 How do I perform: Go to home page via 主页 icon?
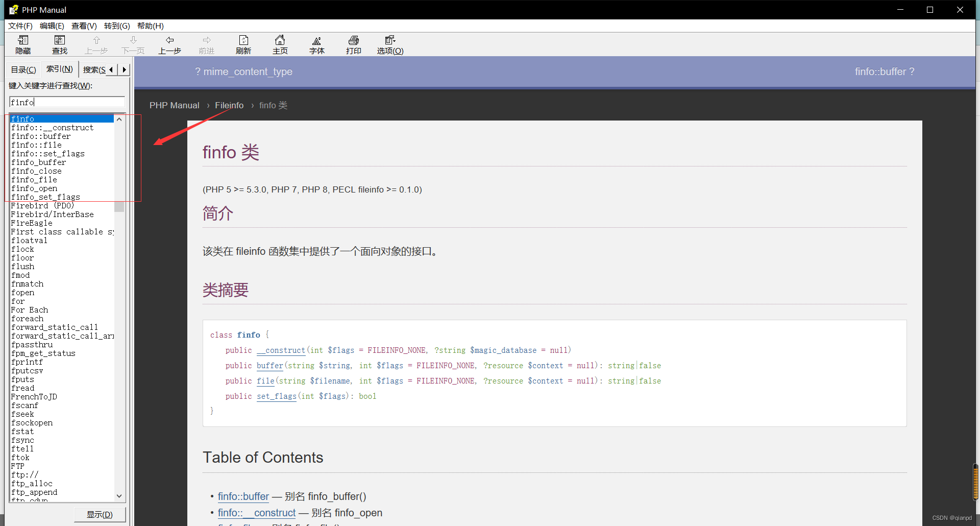click(x=280, y=44)
